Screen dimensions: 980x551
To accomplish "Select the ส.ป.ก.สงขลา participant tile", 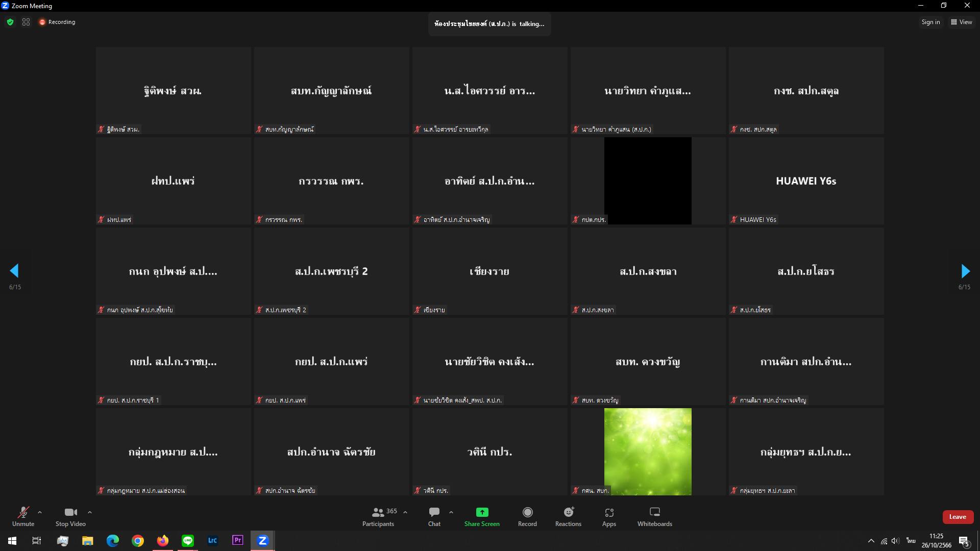I will pyautogui.click(x=648, y=271).
